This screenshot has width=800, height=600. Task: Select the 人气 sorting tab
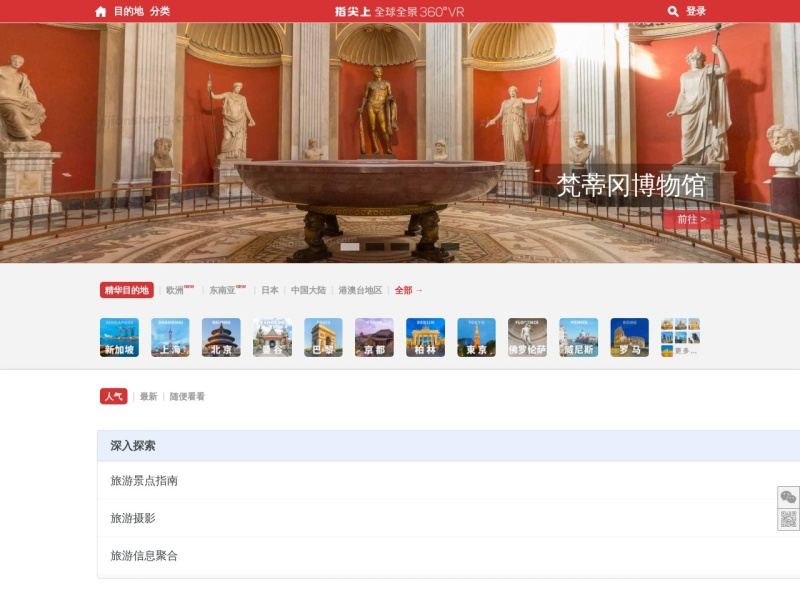(114, 396)
